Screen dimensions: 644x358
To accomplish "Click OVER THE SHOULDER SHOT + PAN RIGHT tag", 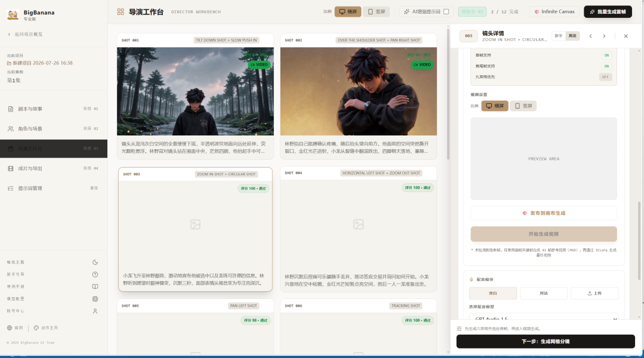I will pyautogui.click(x=379, y=41).
